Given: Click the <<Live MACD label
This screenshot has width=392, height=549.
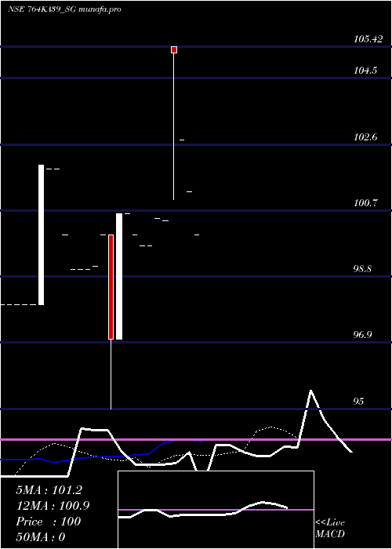Looking at the screenshot, I should click(x=330, y=529).
